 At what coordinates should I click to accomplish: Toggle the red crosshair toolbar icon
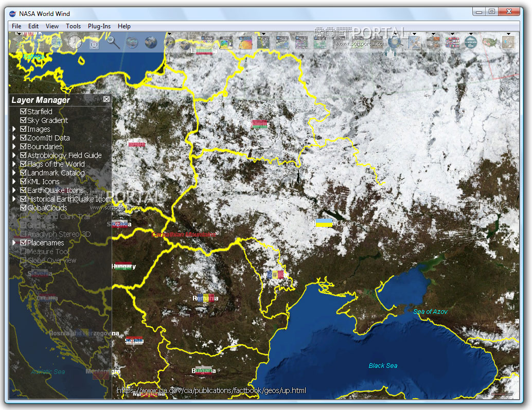tap(94, 44)
